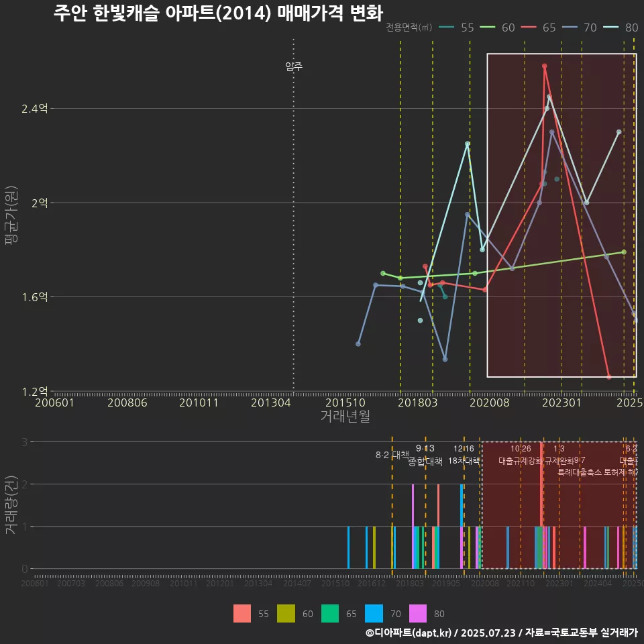This screenshot has width=644, height=644.
Task: Click the 55 line legend entry
Action: click(456, 28)
